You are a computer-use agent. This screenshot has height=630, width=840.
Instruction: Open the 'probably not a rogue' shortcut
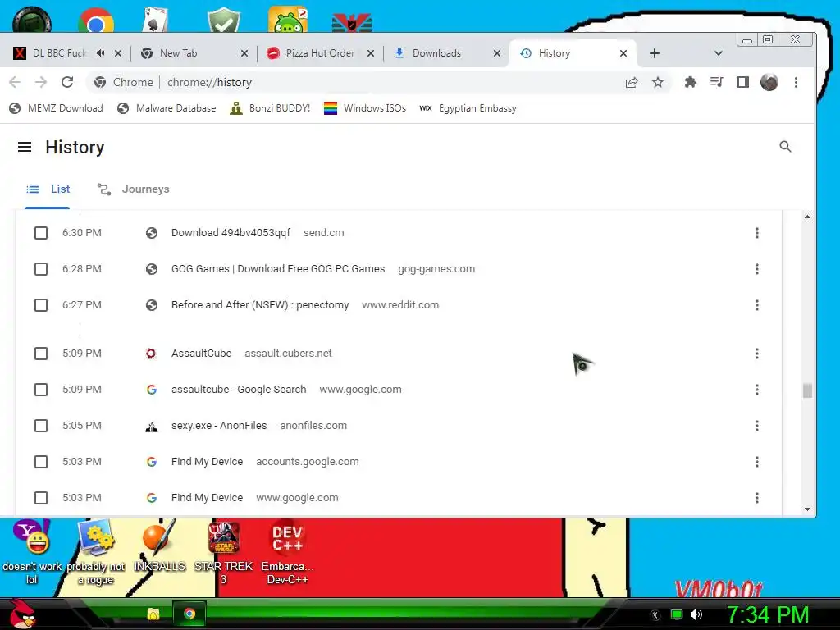pos(95,553)
